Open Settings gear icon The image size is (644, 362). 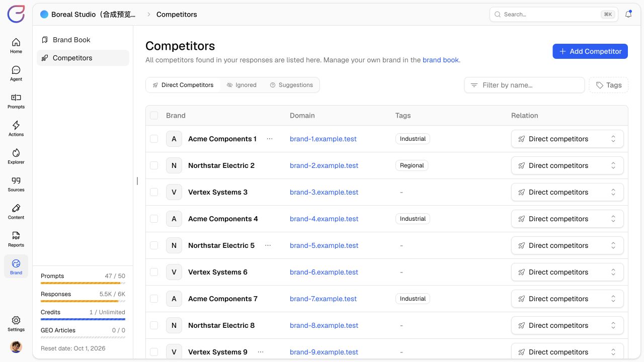pos(16,323)
